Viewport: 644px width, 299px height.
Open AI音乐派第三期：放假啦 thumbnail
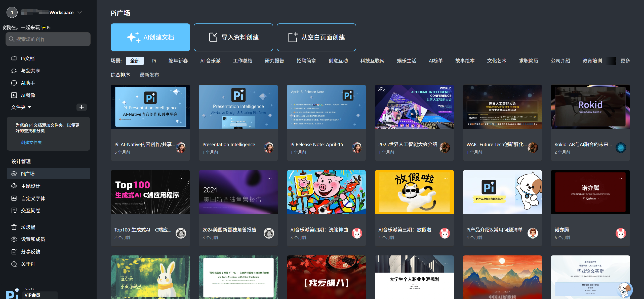pyautogui.click(x=414, y=192)
